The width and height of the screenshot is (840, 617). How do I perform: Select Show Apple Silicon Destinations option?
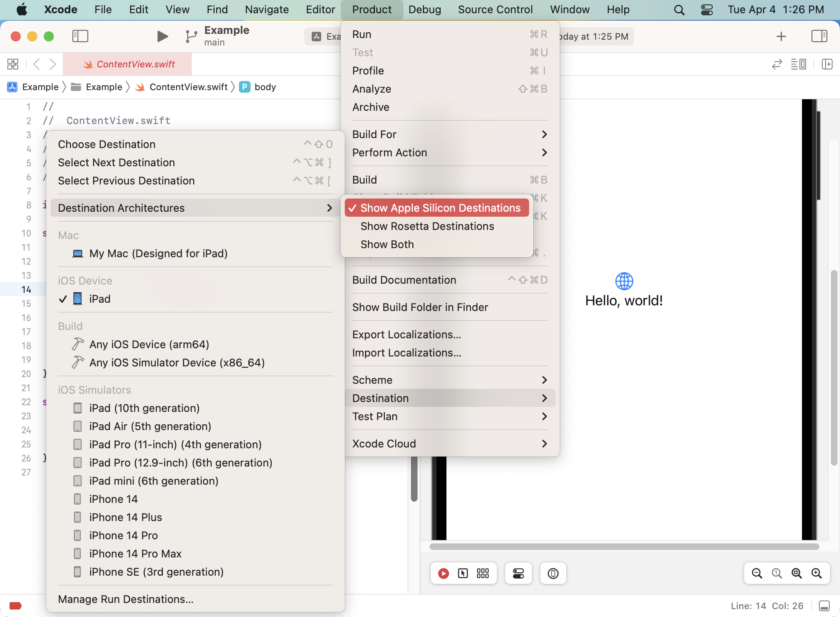pos(440,208)
